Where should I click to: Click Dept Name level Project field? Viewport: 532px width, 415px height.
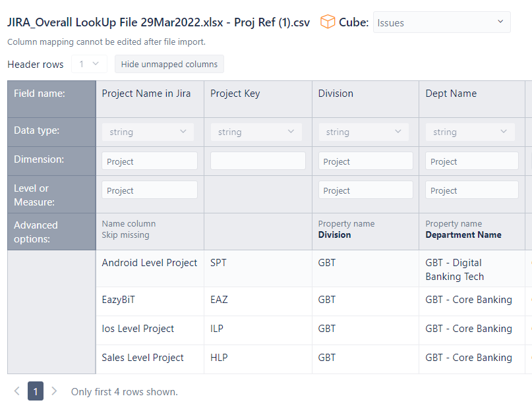(472, 190)
